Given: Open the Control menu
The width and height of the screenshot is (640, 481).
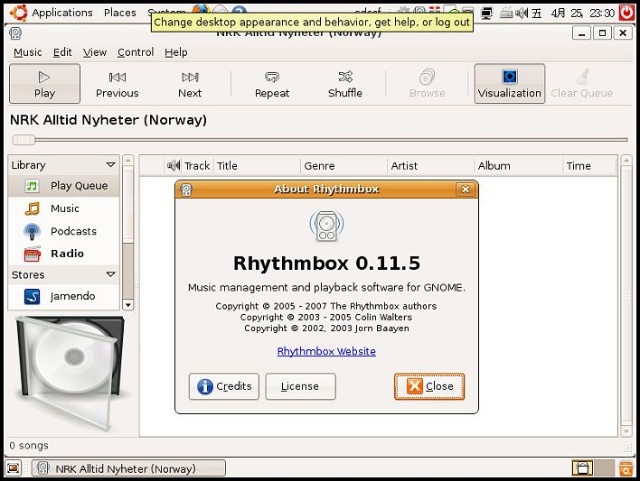Looking at the screenshot, I should click(136, 52).
